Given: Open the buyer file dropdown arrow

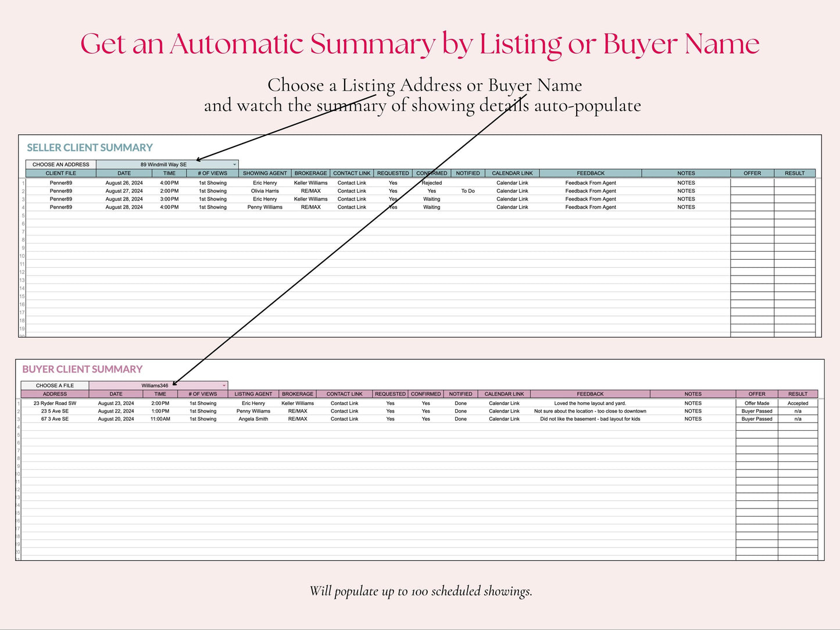Looking at the screenshot, I should point(224,385).
